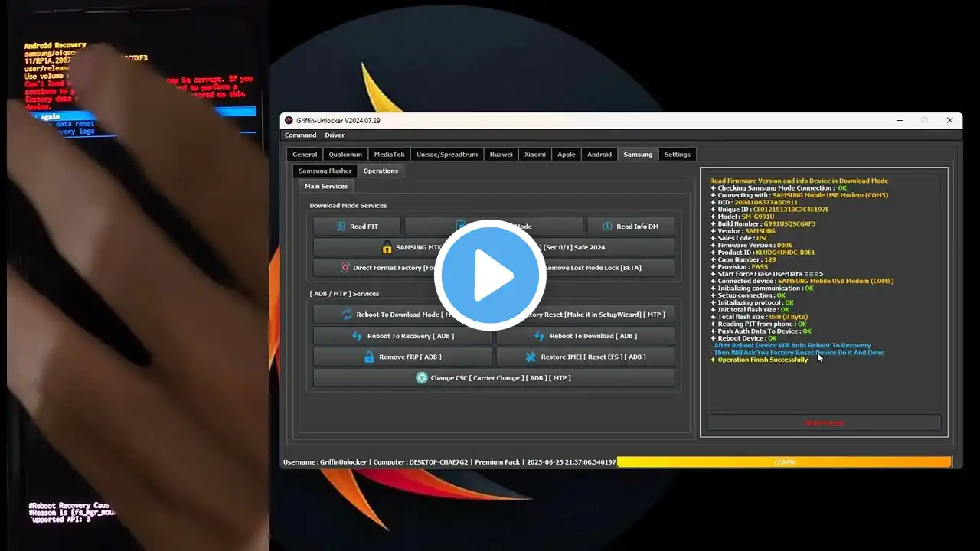The height and width of the screenshot is (551, 980).
Task: Open the Driver menu
Action: point(335,135)
